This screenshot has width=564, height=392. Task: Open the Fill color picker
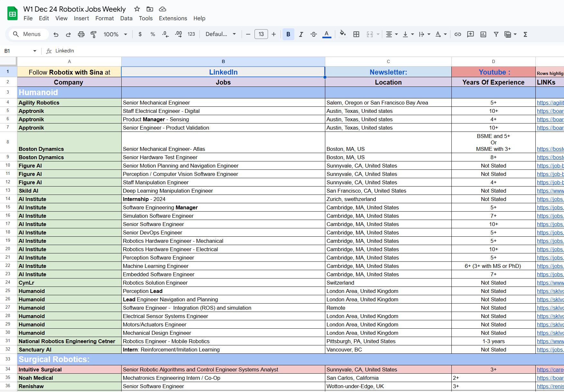click(x=343, y=33)
